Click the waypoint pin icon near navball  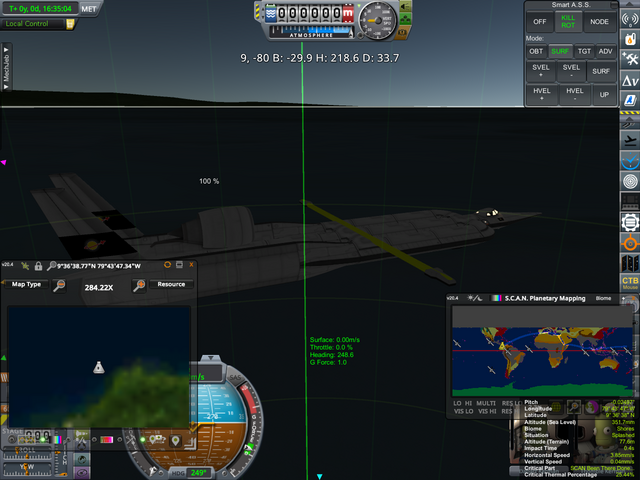[176, 441]
